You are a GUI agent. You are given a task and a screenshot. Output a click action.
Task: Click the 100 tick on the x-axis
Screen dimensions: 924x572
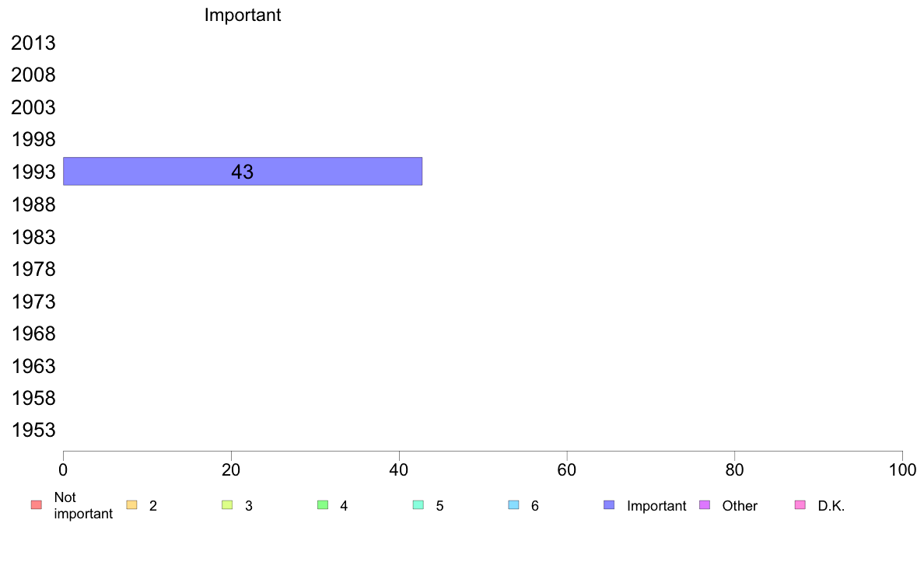902,469
